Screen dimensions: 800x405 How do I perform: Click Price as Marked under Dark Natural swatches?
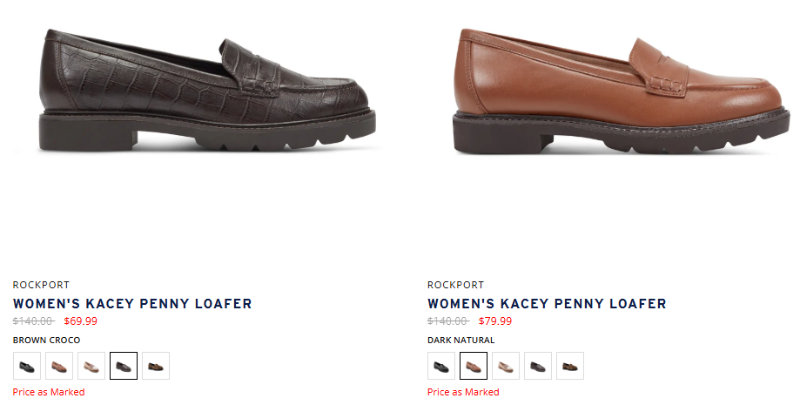tap(463, 392)
